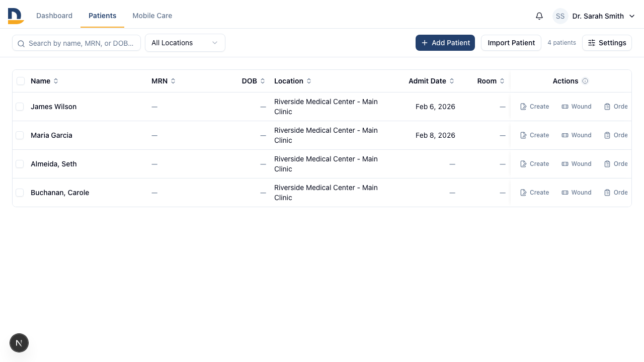Open Orders action for Maria Garcia
Viewport: 644px width, 362px height.
(x=616, y=135)
